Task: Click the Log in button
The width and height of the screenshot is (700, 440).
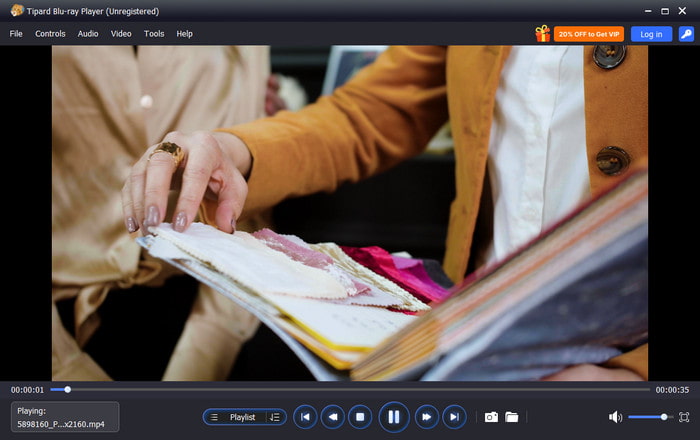Action: [x=651, y=34]
